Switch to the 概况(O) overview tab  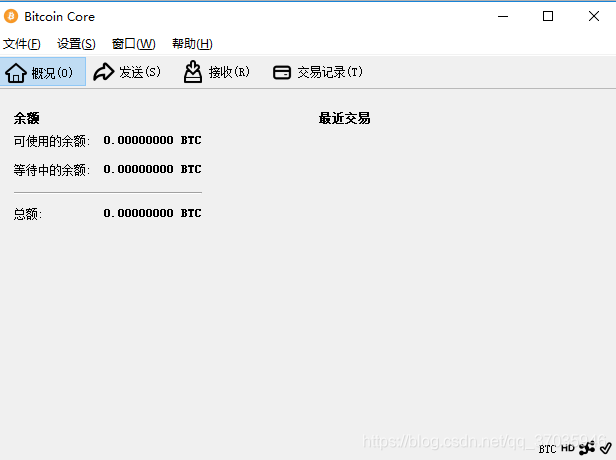(x=43, y=72)
